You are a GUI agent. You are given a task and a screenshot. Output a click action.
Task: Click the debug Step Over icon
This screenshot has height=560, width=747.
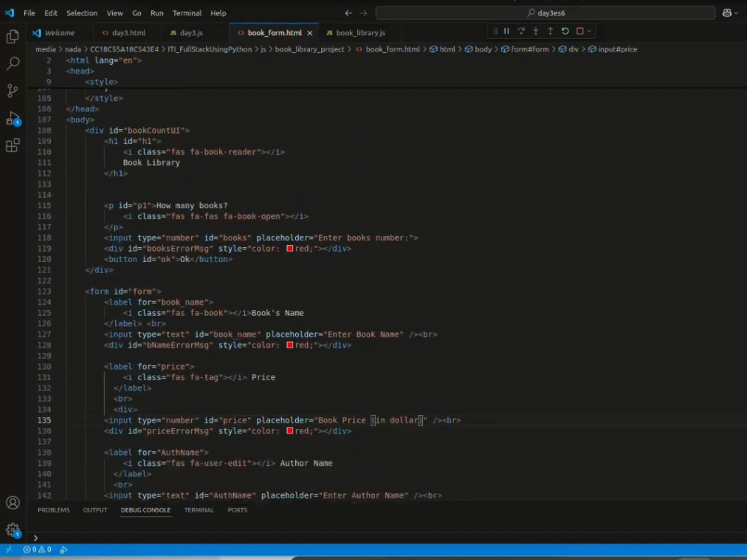[x=521, y=31]
